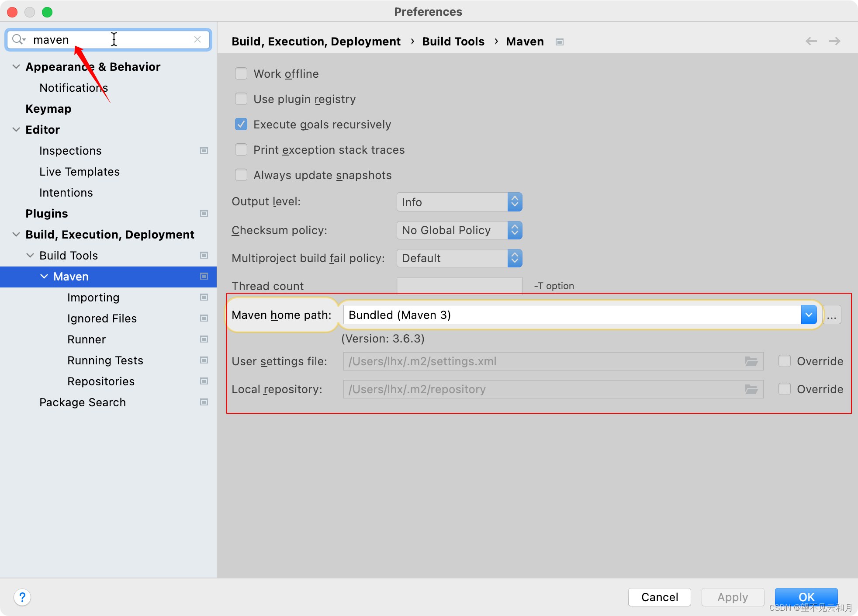Collapse the Build Tools node

(x=30, y=255)
